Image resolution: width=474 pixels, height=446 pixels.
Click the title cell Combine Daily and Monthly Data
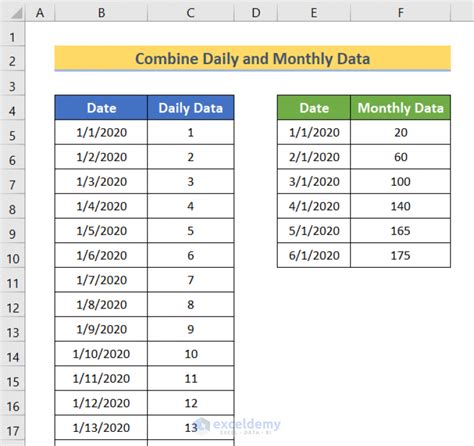253,58
